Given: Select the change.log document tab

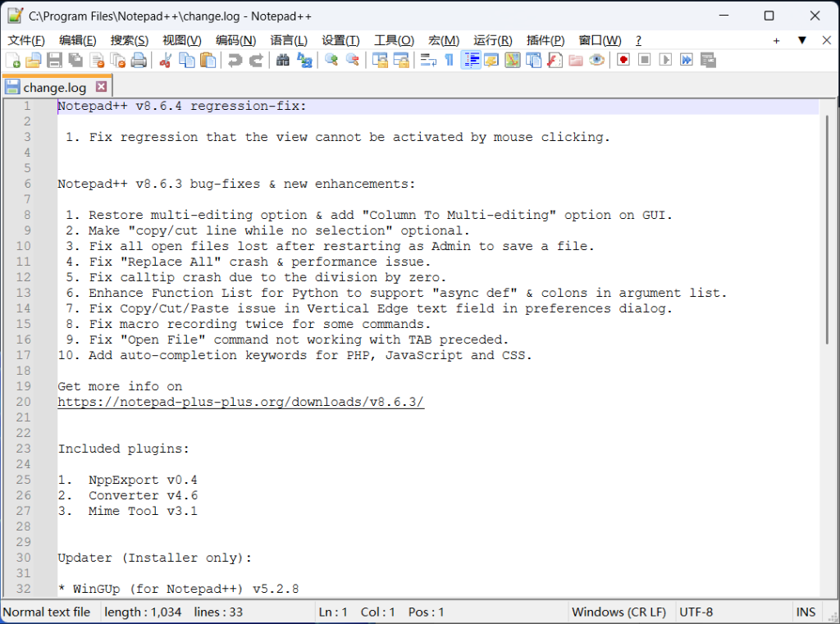Looking at the screenshot, I should [x=54, y=87].
